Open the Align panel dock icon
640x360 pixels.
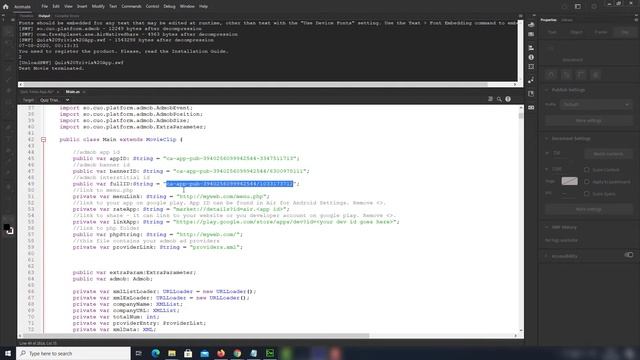pos(531,48)
